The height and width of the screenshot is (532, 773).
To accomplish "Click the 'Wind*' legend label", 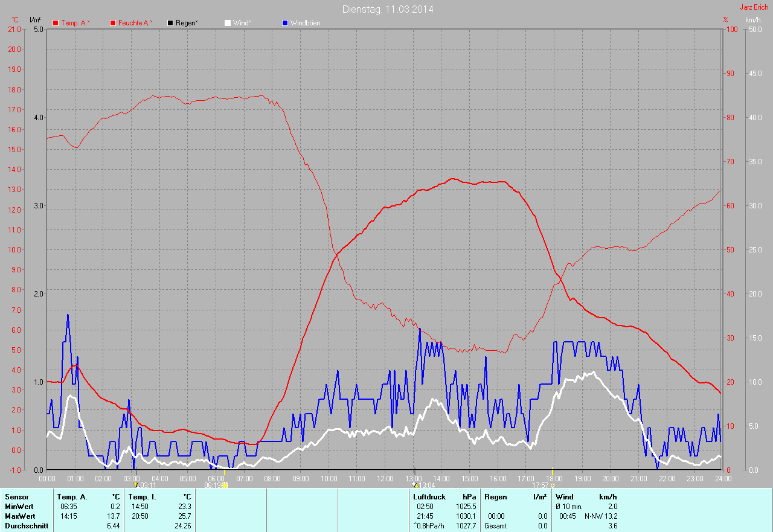I will click(x=242, y=23).
